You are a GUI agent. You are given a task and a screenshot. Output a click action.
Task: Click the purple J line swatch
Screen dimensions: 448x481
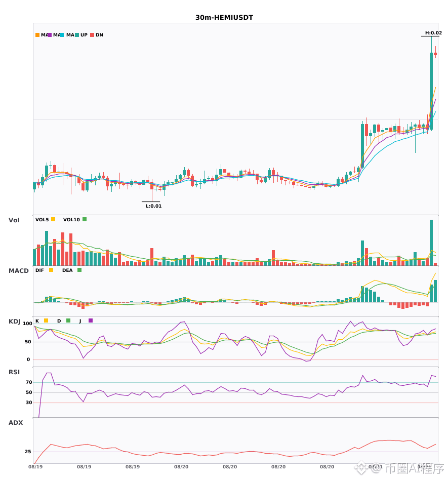(x=91, y=320)
